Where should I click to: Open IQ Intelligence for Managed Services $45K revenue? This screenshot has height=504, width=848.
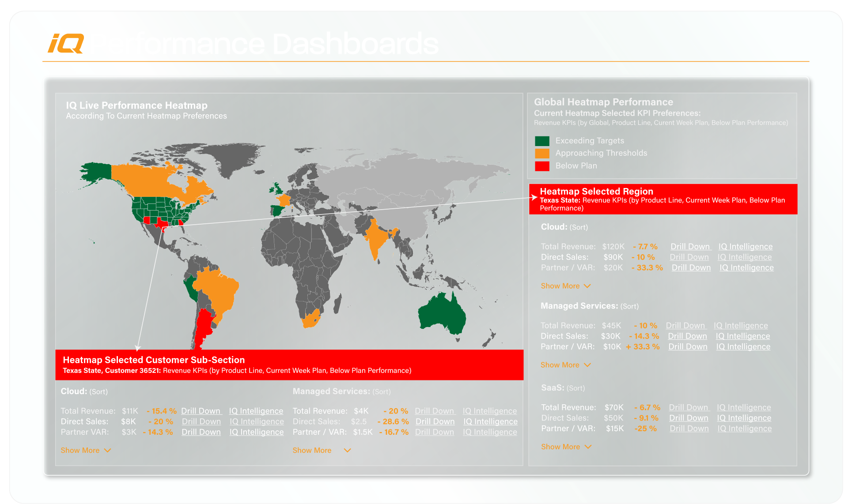point(741,325)
